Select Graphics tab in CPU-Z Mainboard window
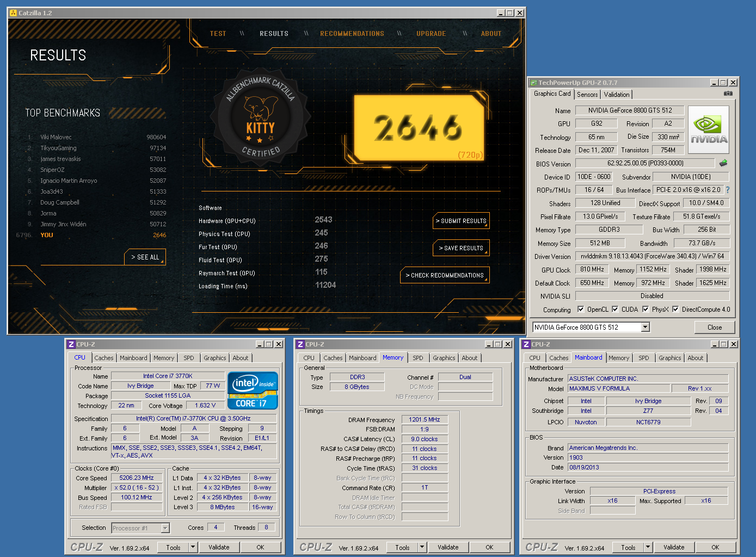The image size is (756, 557). 669,358
